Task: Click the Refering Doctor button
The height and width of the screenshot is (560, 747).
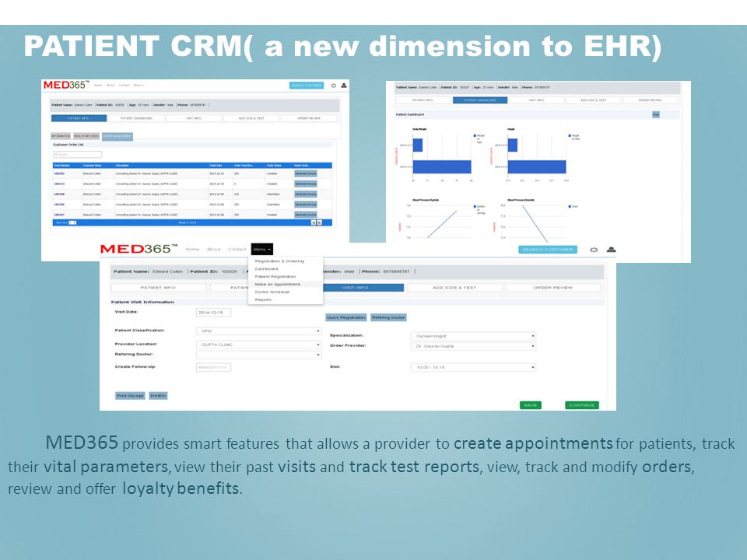Action: tap(389, 317)
